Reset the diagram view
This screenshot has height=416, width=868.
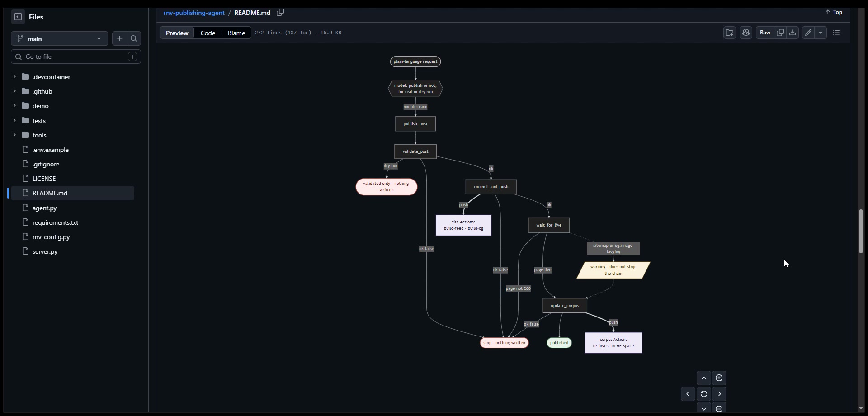point(703,394)
